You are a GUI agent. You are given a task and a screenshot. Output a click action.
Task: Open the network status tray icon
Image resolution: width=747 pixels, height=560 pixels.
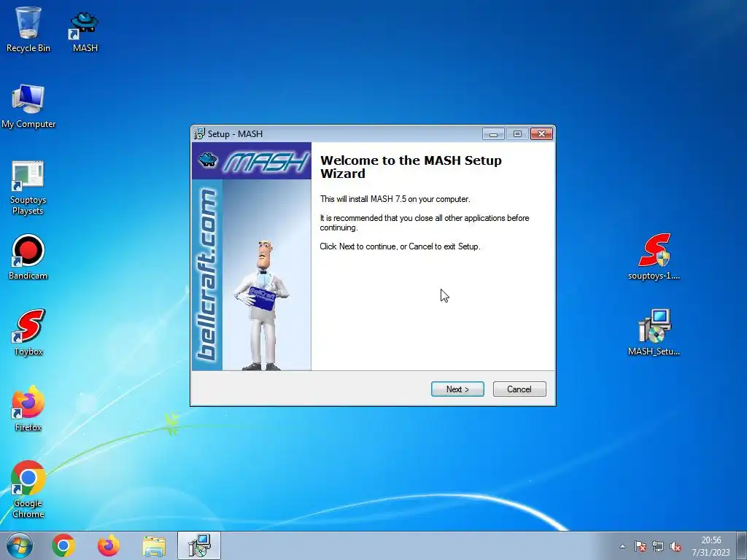point(658,546)
